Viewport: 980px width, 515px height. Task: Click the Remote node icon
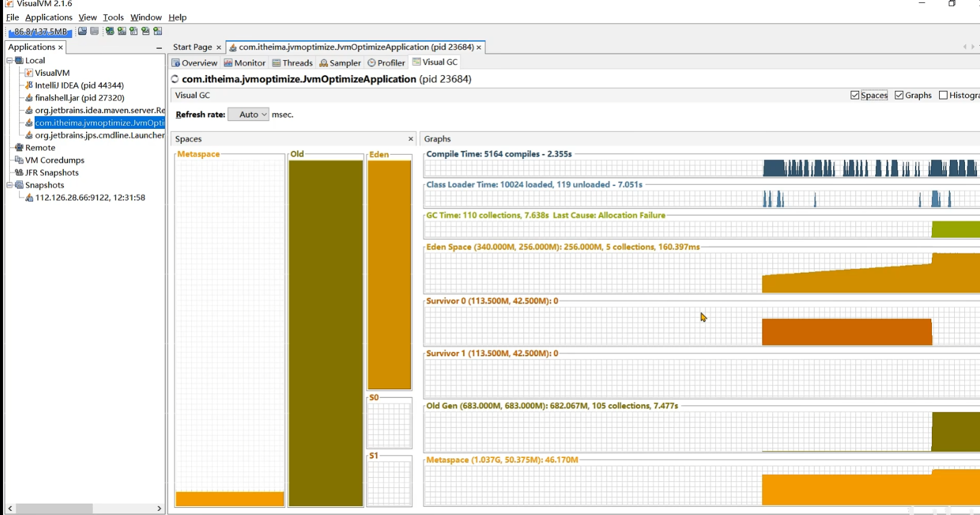click(19, 148)
